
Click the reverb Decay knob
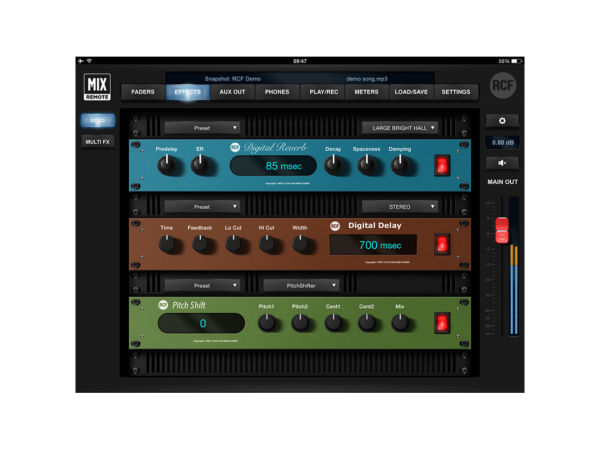point(333,165)
